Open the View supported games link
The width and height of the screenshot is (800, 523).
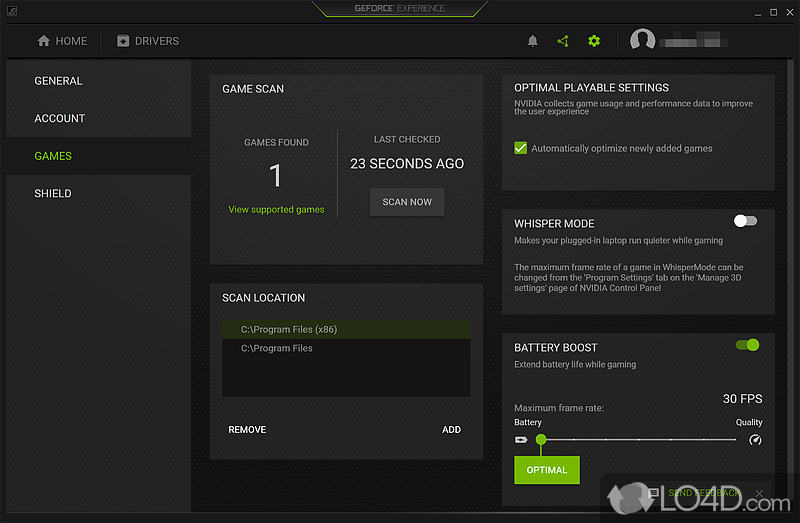coord(276,210)
